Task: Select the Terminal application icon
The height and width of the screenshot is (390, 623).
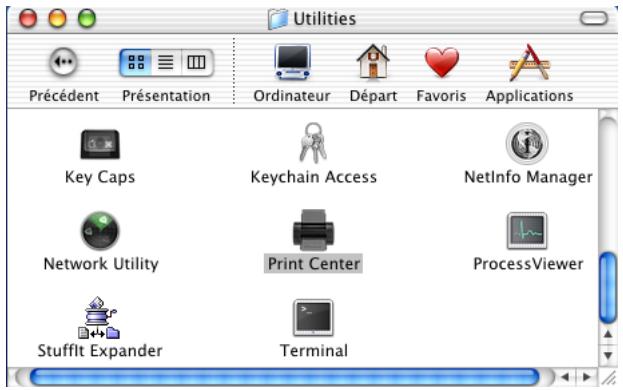Action: pos(313,318)
